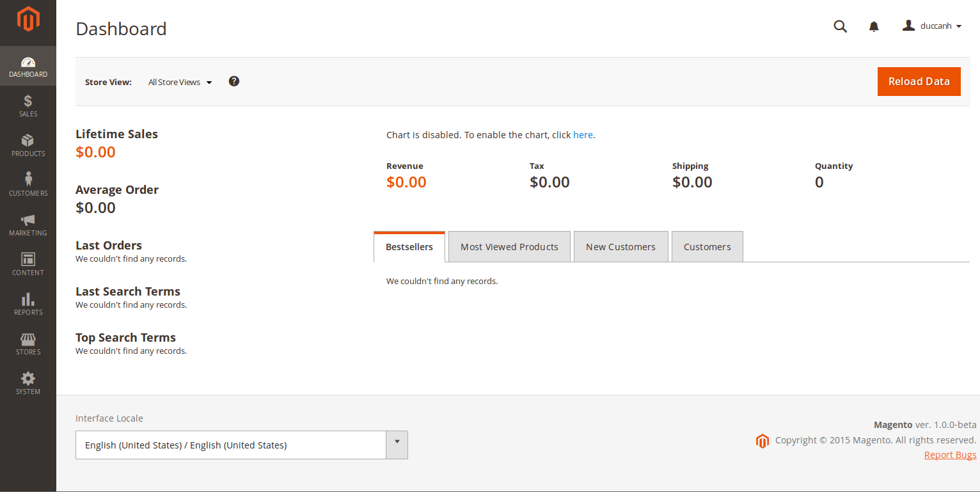Open the Marketing megaphone icon
The width and height of the screenshot is (980, 492).
coord(28,220)
